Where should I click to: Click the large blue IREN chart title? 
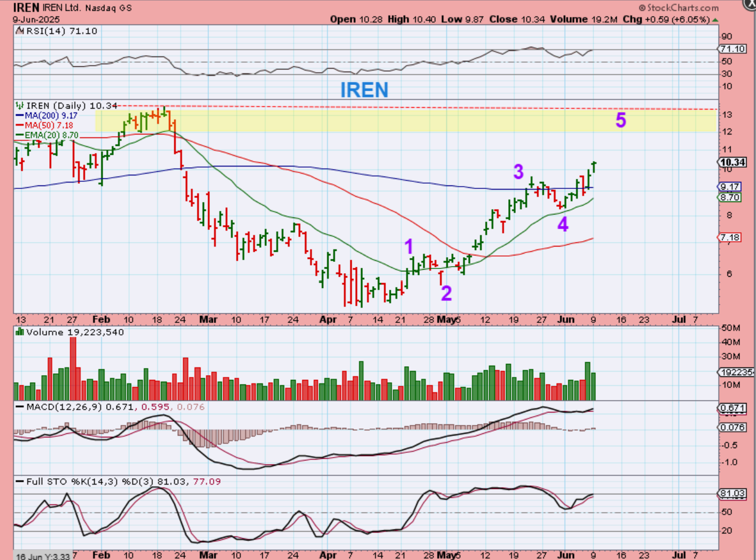tap(364, 89)
